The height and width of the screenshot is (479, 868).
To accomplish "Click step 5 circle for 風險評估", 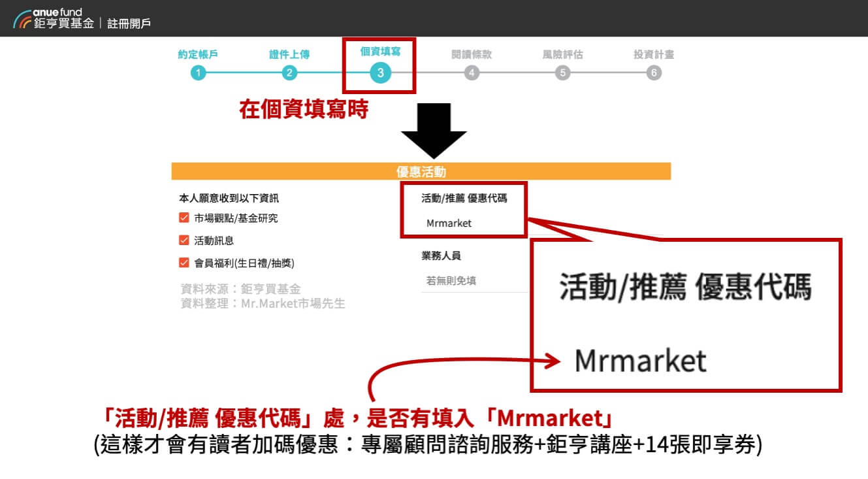I will click(x=562, y=73).
